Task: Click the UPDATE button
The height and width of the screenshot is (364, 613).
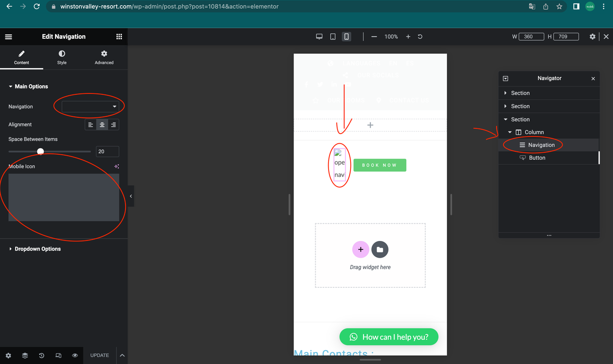Action: (99, 355)
